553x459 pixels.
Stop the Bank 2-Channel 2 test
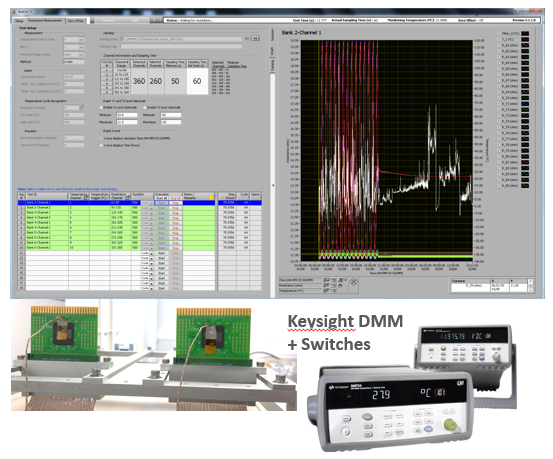(175, 207)
